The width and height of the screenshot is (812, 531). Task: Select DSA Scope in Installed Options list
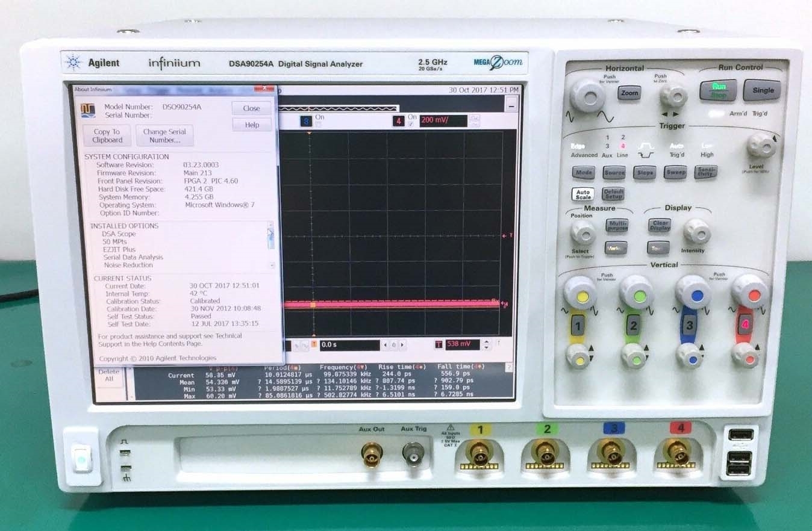(x=119, y=234)
